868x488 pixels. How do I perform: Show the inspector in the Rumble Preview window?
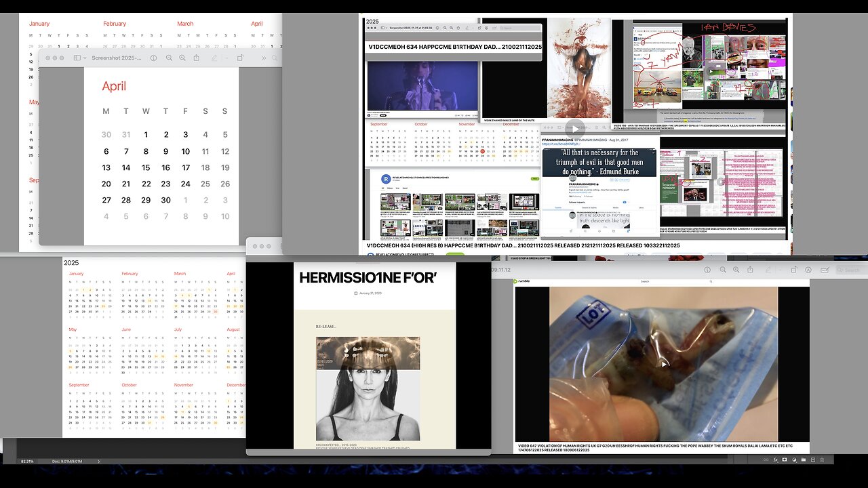[707, 270]
